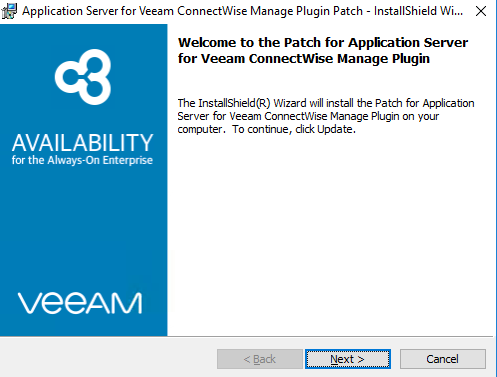Click the veeam wordmark logo
Screen dimensions: 497x377
pos(80,303)
